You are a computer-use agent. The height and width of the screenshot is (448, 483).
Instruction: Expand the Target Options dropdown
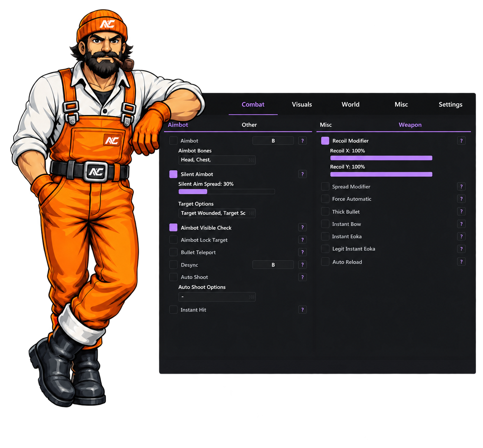(217, 213)
